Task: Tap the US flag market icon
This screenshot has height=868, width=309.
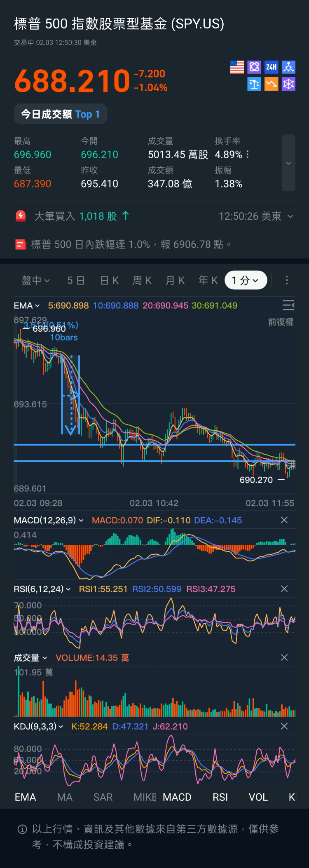Action: click(x=237, y=67)
